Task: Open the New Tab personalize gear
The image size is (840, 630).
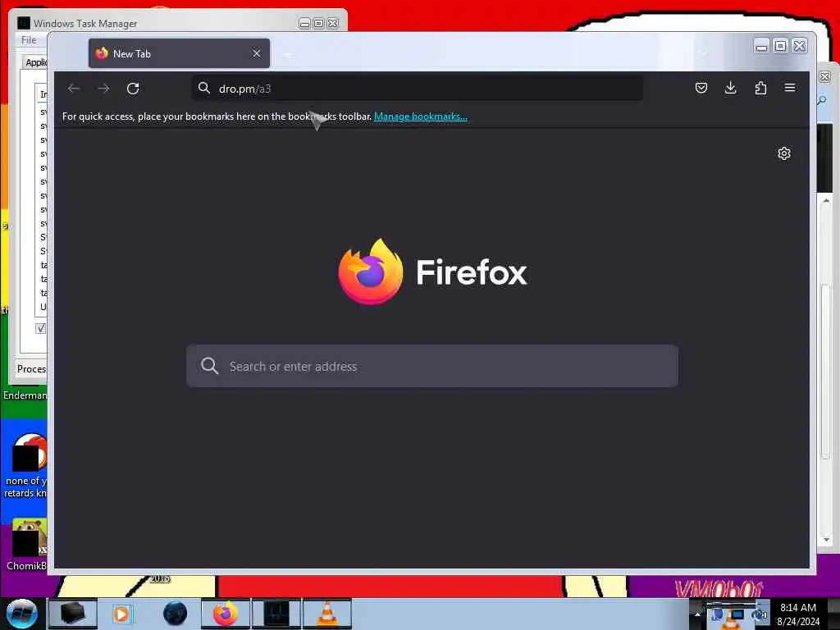Action: [x=783, y=153]
